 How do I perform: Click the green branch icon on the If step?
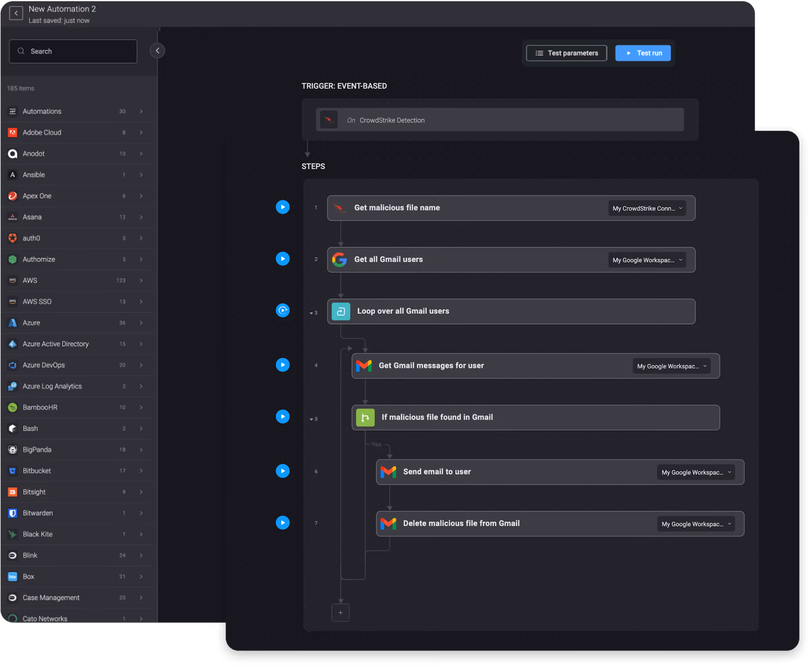tap(365, 418)
